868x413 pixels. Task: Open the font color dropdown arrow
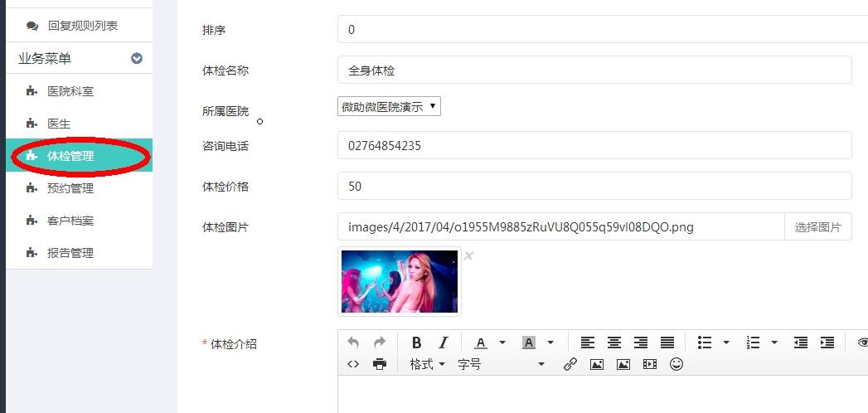[502, 343]
